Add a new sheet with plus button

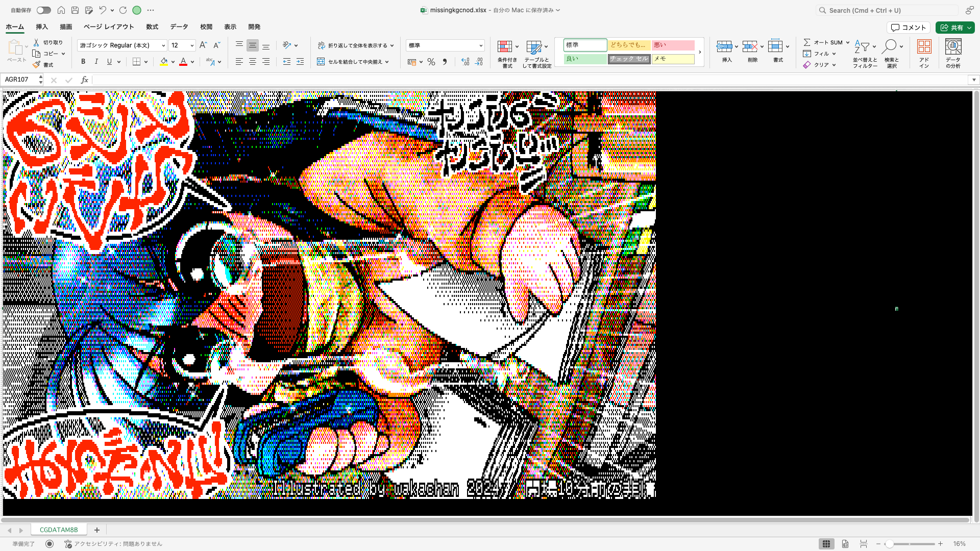97,530
